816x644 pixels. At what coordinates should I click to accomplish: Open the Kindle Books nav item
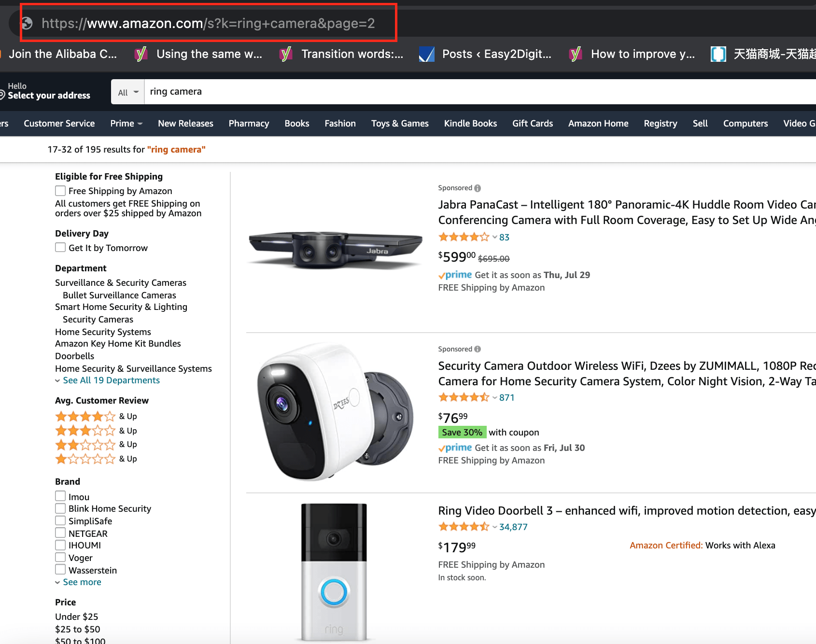point(470,124)
